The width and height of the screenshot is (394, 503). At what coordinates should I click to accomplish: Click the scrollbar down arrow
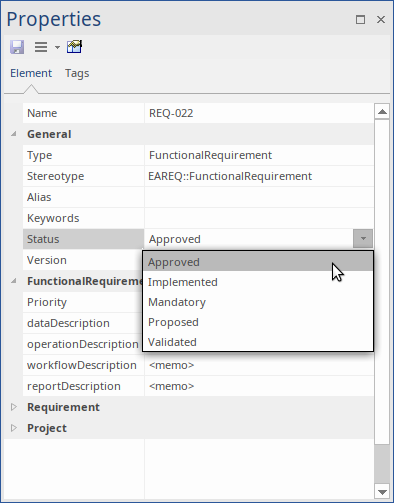pyautogui.click(x=382, y=492)
